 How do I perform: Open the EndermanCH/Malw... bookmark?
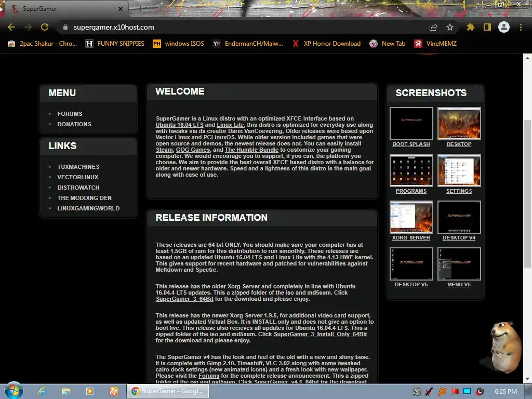point(248,44)
